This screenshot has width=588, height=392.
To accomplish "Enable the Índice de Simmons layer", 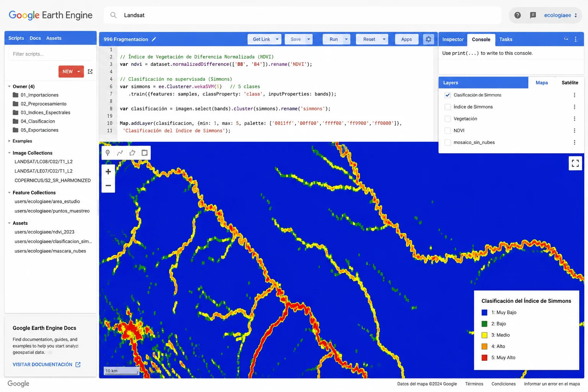I will [x=448, y=107].
